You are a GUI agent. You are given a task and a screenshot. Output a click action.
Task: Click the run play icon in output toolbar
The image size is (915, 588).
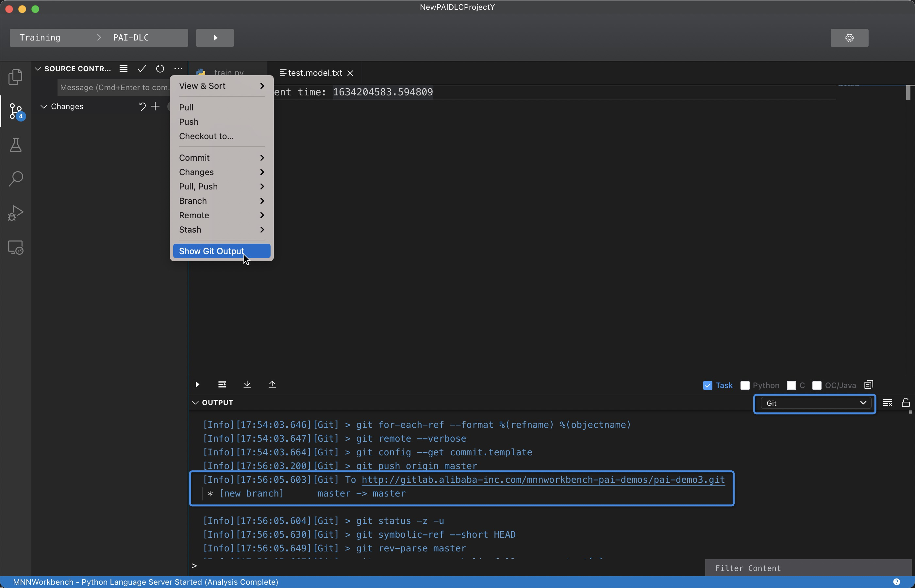click(x=197, y=384)
